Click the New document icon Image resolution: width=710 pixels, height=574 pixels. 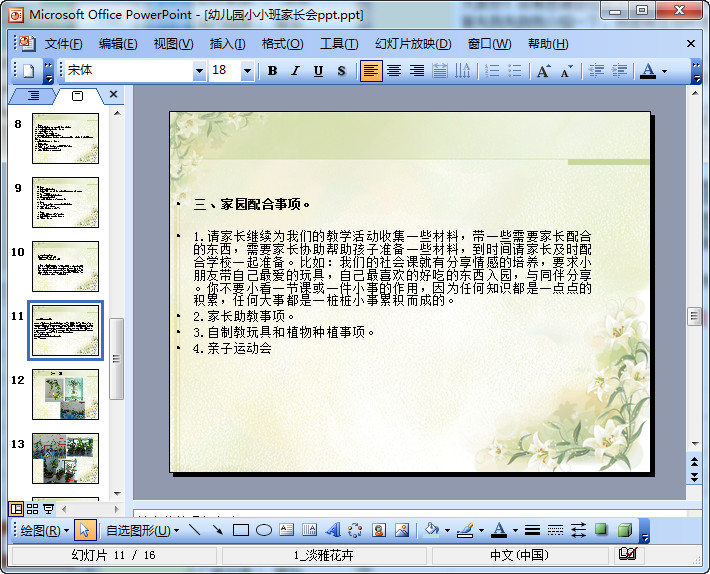29,71
